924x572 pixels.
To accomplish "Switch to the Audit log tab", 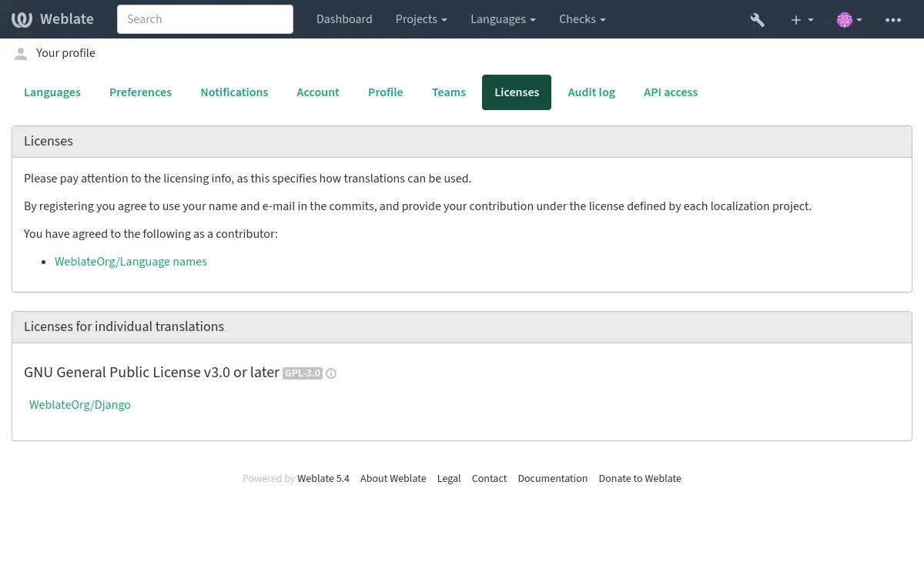I will 591,92.
